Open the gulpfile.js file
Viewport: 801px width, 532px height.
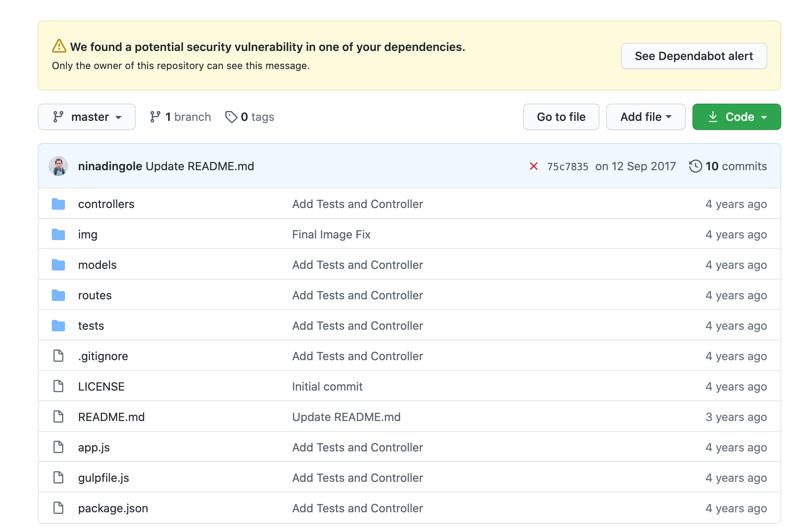104,478
